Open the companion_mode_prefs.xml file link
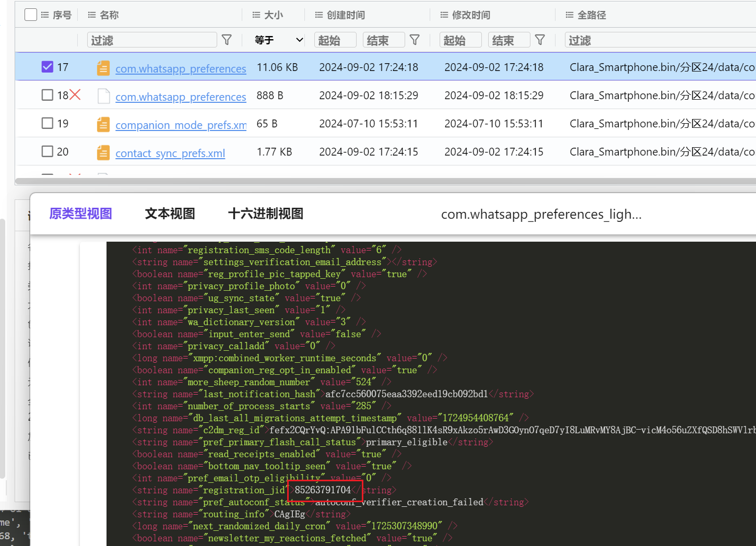This screenshot has height=546, width=756. 181,125
